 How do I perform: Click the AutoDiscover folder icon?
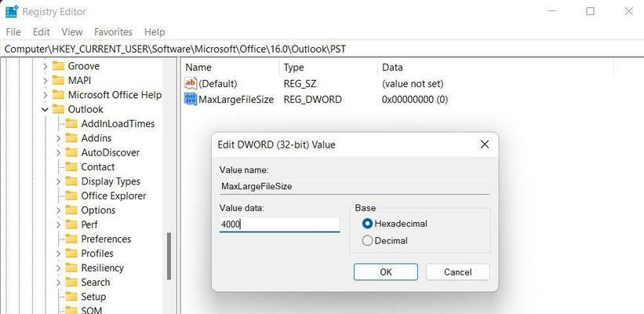pos(71,152)
